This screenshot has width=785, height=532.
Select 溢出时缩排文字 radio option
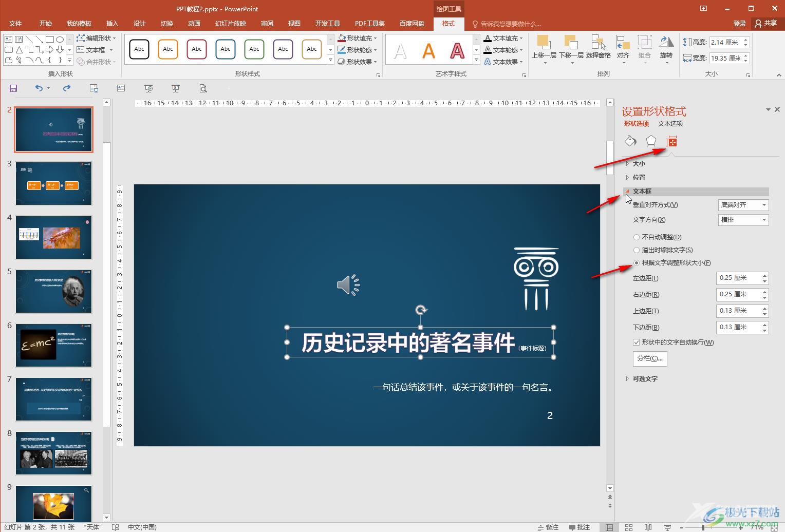click(663, 250)
